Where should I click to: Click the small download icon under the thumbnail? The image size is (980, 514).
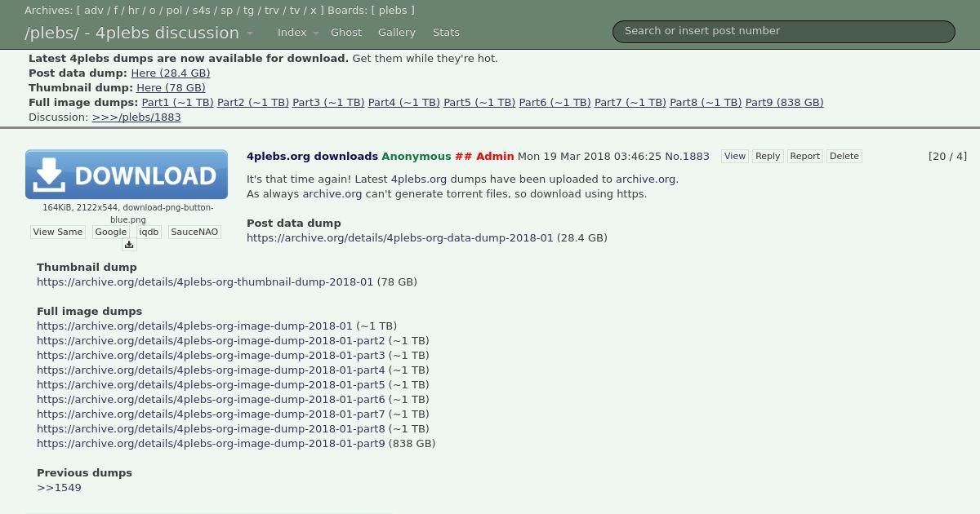point(129,245)
